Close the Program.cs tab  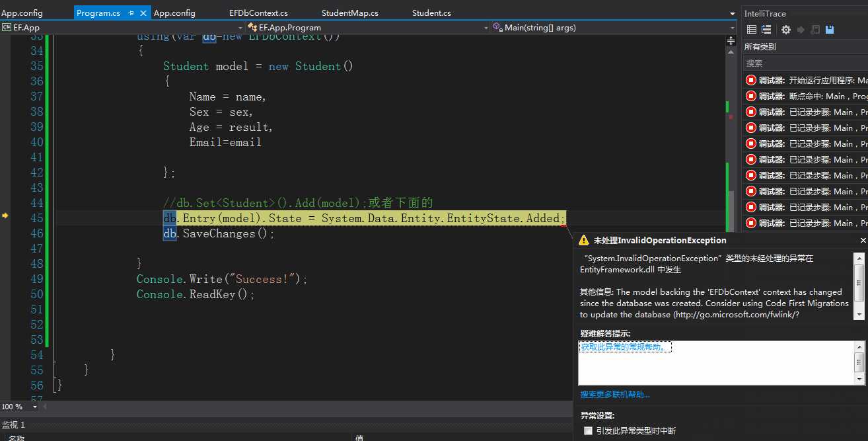pos(143,13)
